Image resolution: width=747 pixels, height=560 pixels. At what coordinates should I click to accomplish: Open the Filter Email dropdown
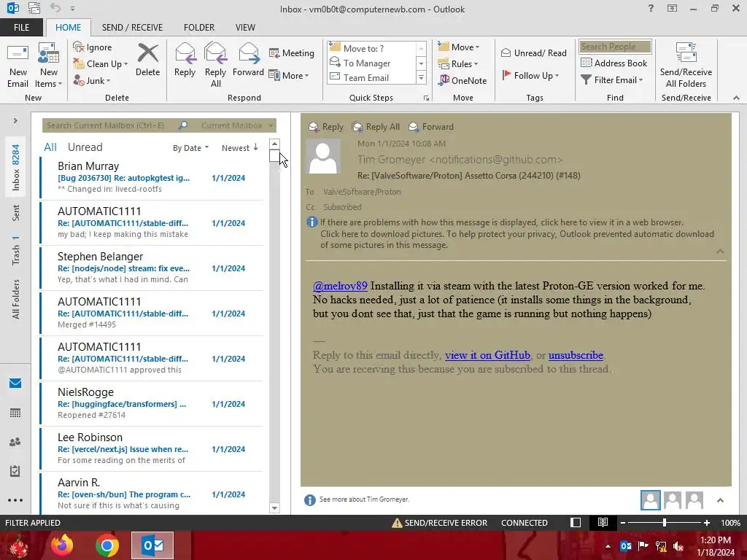click(612, 80)
